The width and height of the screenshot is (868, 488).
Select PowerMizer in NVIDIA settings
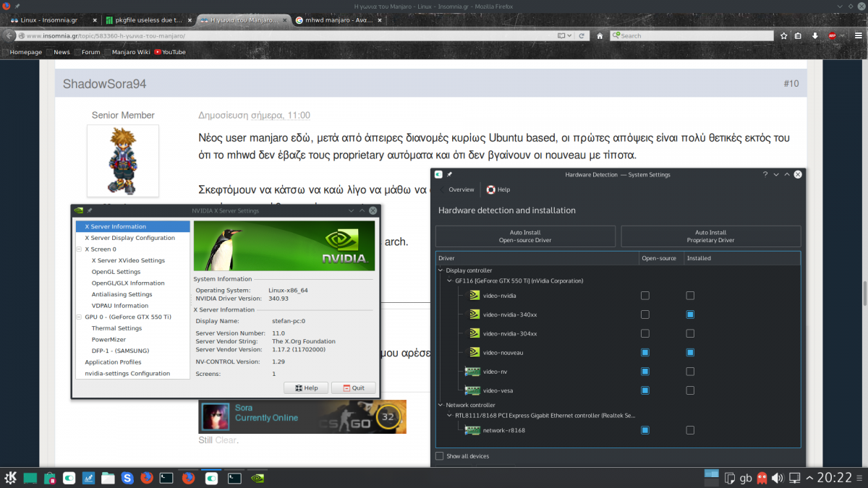(109, 339)
